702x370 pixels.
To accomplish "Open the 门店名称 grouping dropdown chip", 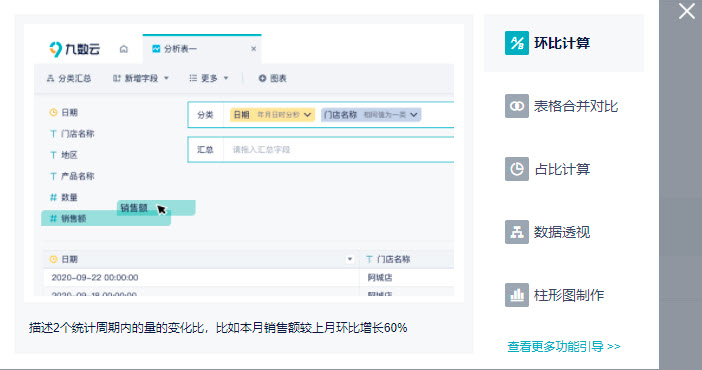I will tap(371, 115).
